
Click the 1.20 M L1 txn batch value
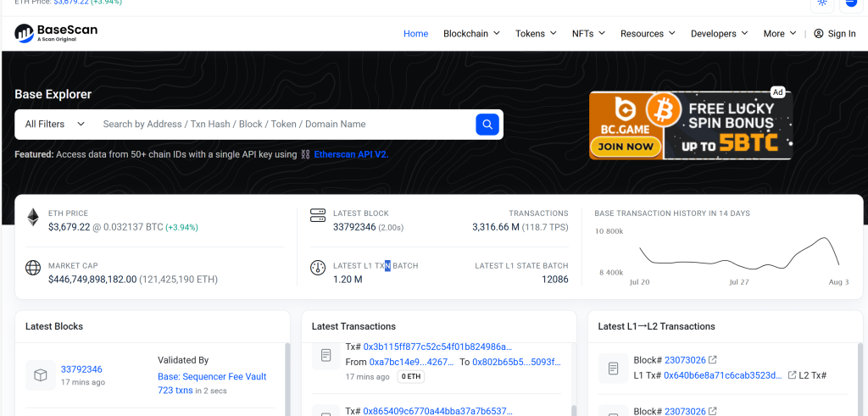[348, 280]
